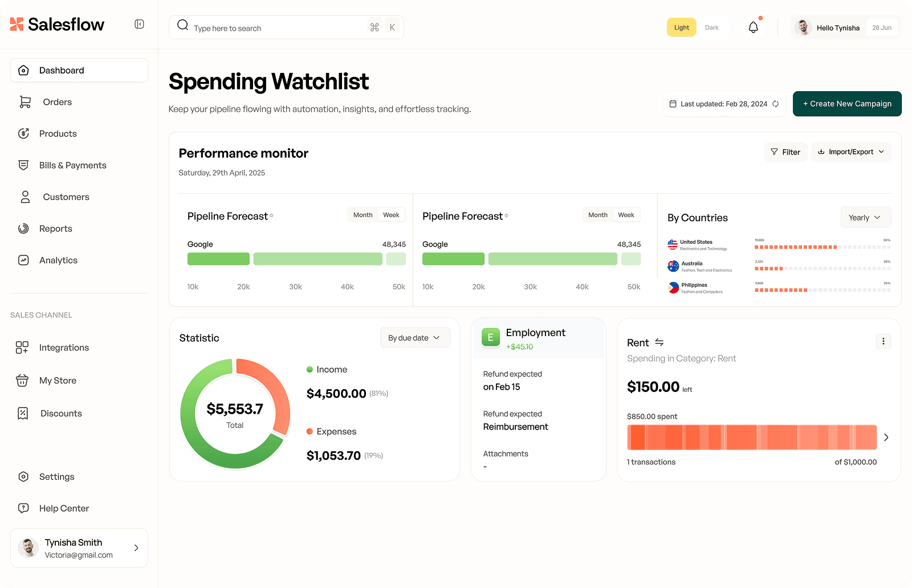This screenshot has width=912, height=588.
Task: Click the Statistic donut chart
Action: pos(235,414)
